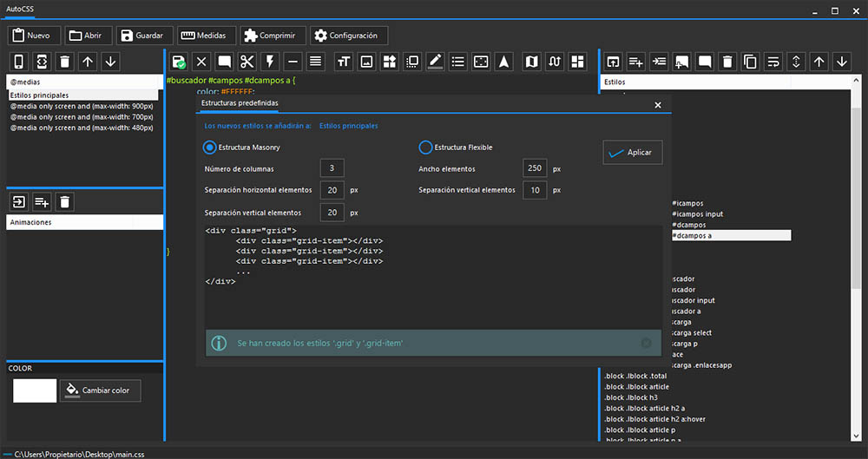Image resolution: width=868 pixels, height=459 pixels.
Task: Click the '#icampos input' style entry
Action: pos(698,214)
